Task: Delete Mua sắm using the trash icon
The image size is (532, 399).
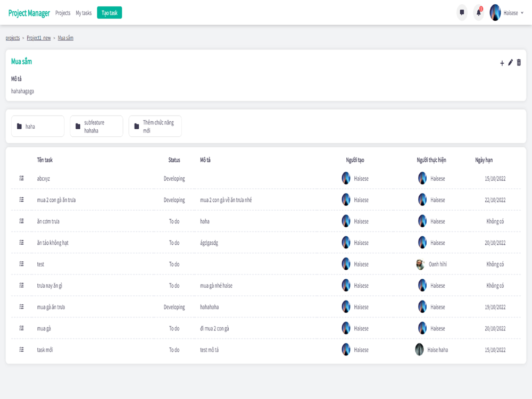Action: [x=519, y=62]
